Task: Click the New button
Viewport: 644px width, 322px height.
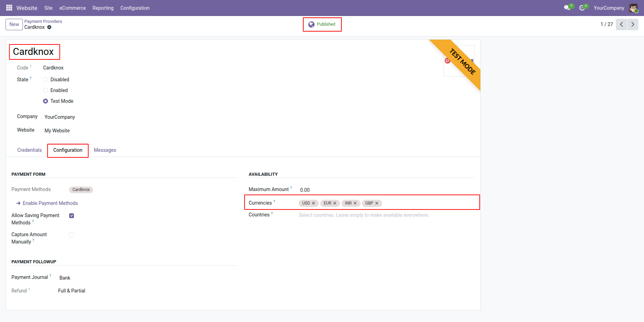Action: coord(14,24)
